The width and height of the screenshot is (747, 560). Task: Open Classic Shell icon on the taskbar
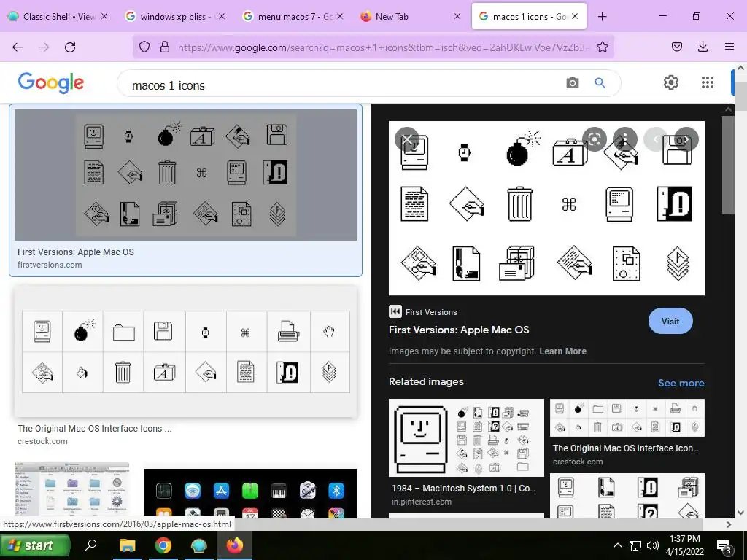[198, 545]
